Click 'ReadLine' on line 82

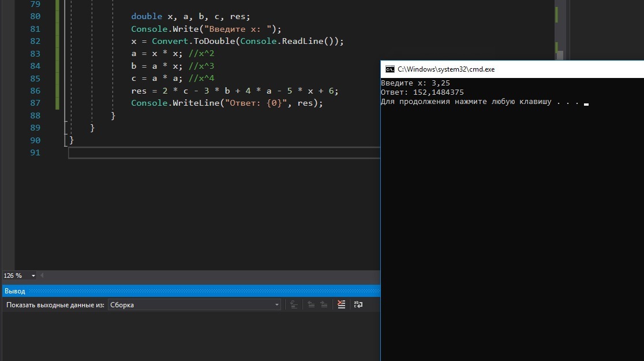coord(302,41)
